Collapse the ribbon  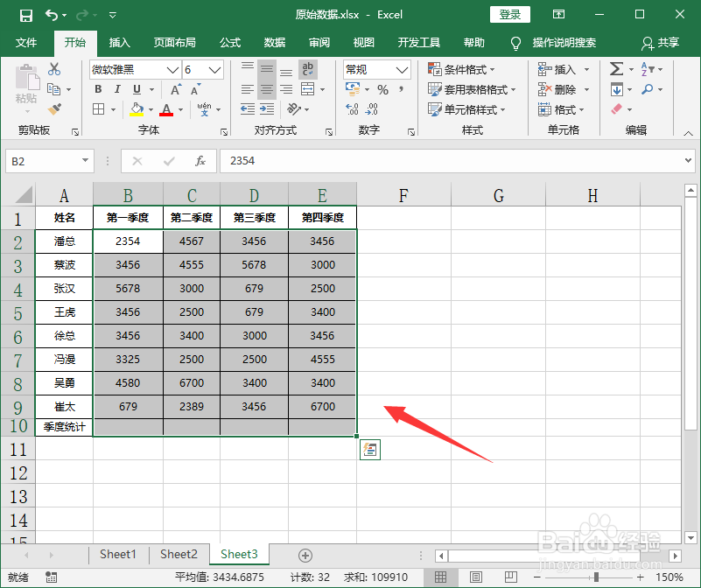point(688,133)
